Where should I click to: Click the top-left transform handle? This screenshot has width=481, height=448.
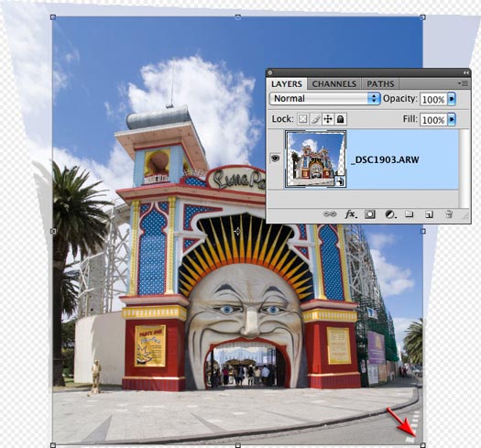[53, 17]
